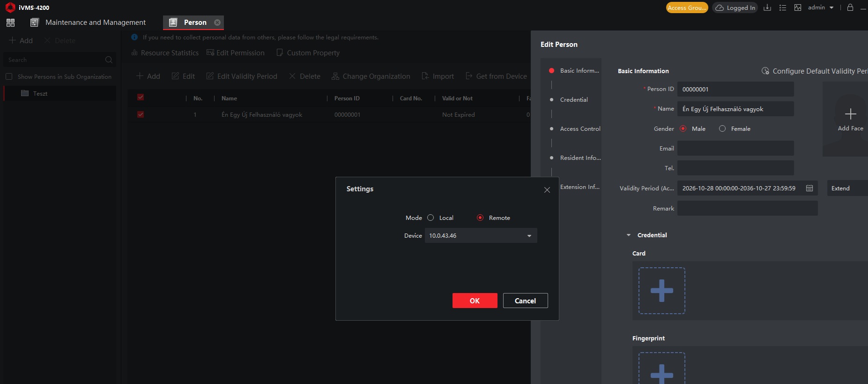868x384 pixels.
Task: Collapse the Credential section
Action: (x=629, y=235)
